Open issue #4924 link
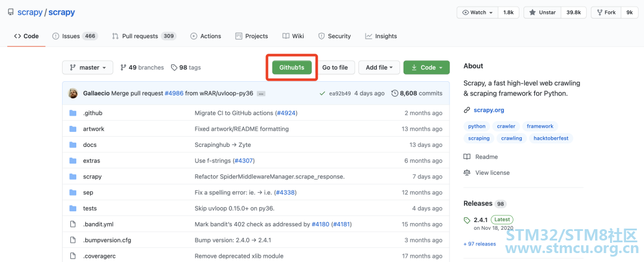 coord(286,113)
